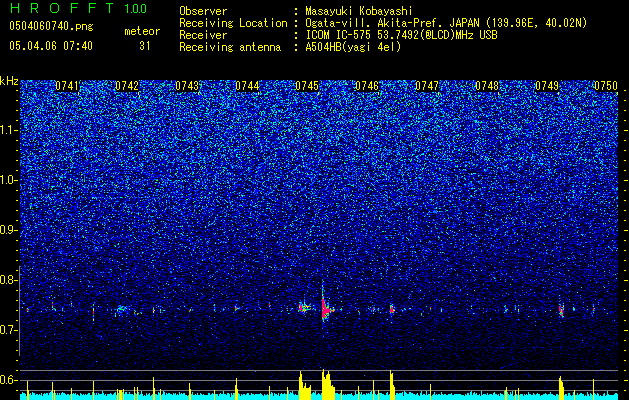Click the 0.8 kHz axis label
The height and width of the screenshot is (400, 629).
click(8, 280)
